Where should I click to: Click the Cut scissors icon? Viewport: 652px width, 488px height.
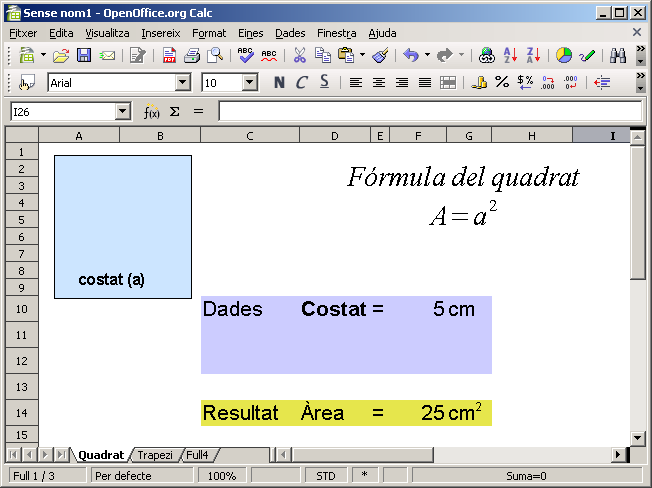pyautogui.click(x=299, y=56)
